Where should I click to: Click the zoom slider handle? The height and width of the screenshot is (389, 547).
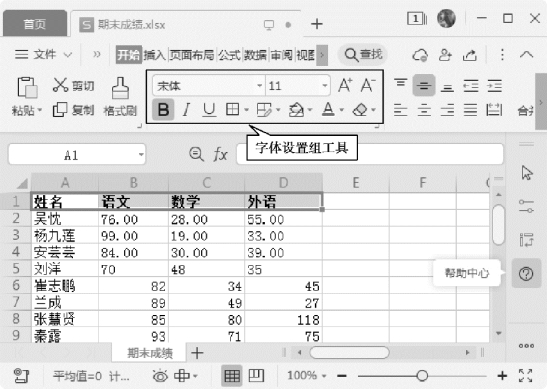422,376
